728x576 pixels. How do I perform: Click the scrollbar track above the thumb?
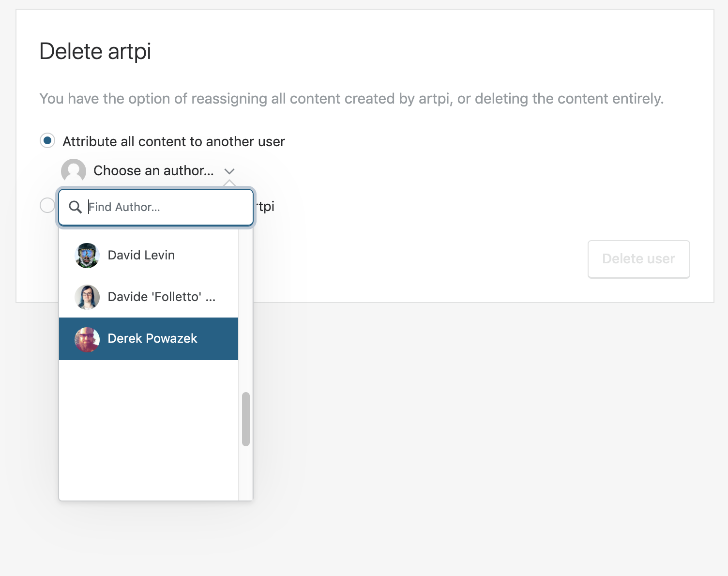point(246,310)
